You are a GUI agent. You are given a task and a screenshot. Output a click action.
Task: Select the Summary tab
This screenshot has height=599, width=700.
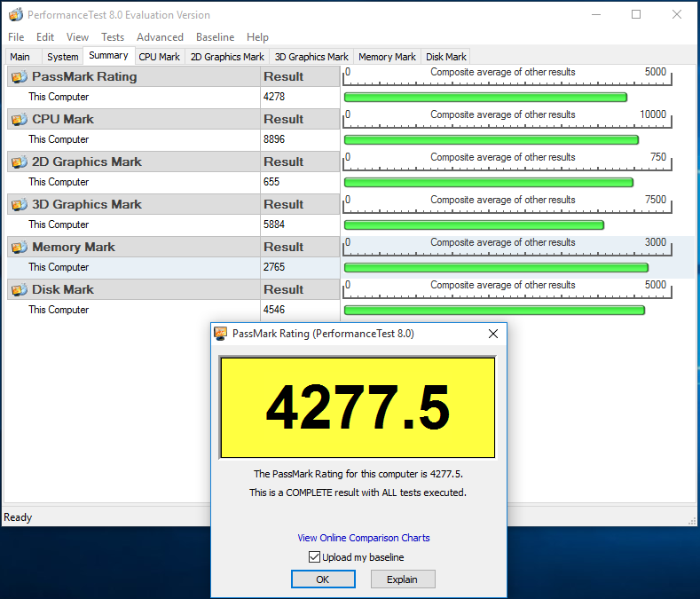(x=108, y=55)
